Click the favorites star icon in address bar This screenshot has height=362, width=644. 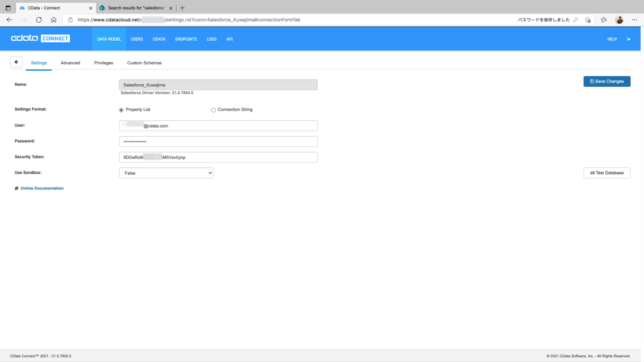click(588, 20)
